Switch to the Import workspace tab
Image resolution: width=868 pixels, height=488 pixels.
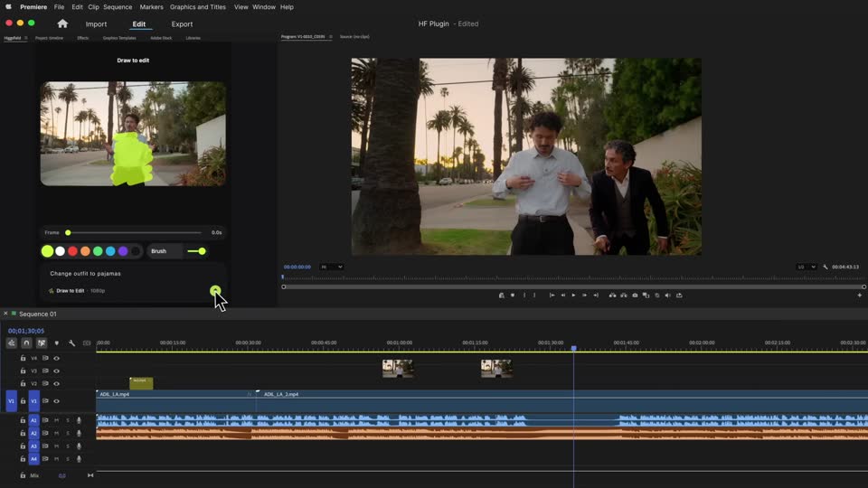96,24
